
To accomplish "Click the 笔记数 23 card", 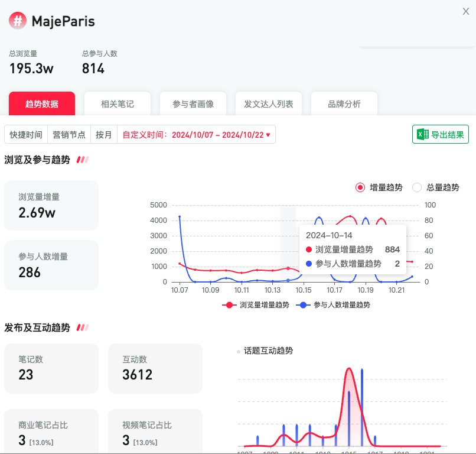I will 51,368.
